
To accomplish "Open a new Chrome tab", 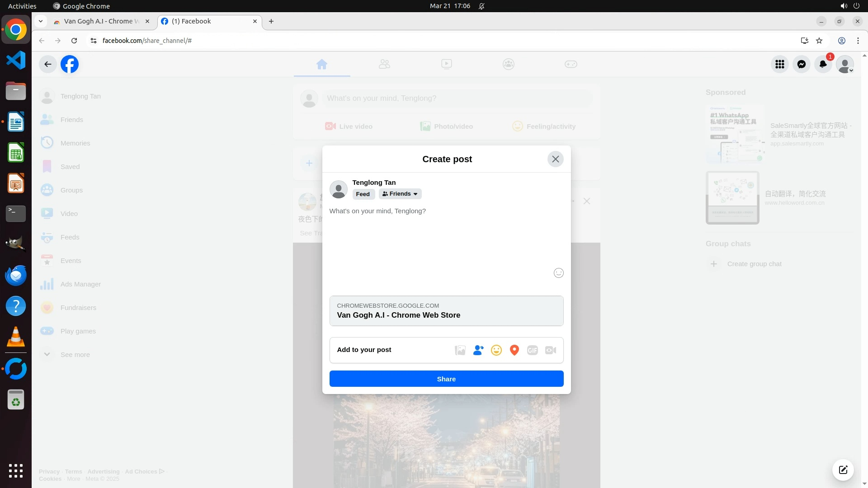I will point(271,21).
